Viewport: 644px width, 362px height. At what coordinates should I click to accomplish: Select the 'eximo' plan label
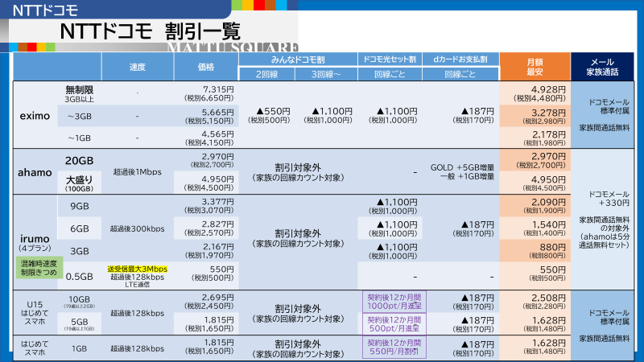point(35,116)
